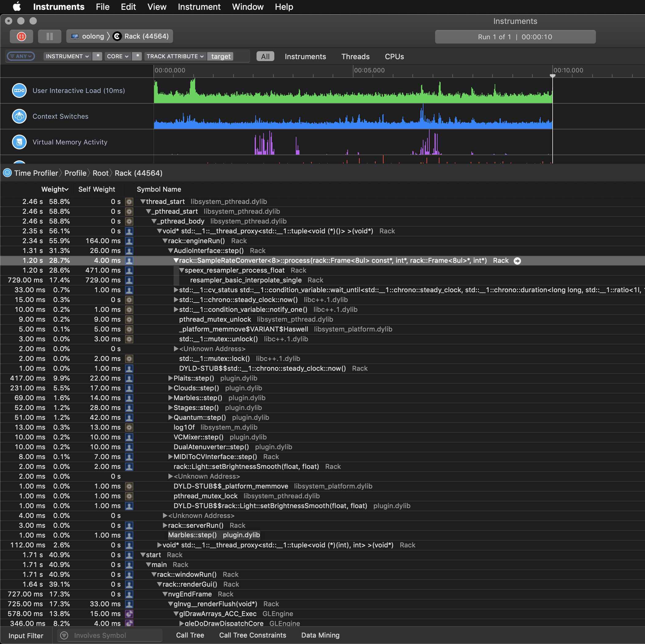Open the CORE filter dropdown

coord(118,56)
